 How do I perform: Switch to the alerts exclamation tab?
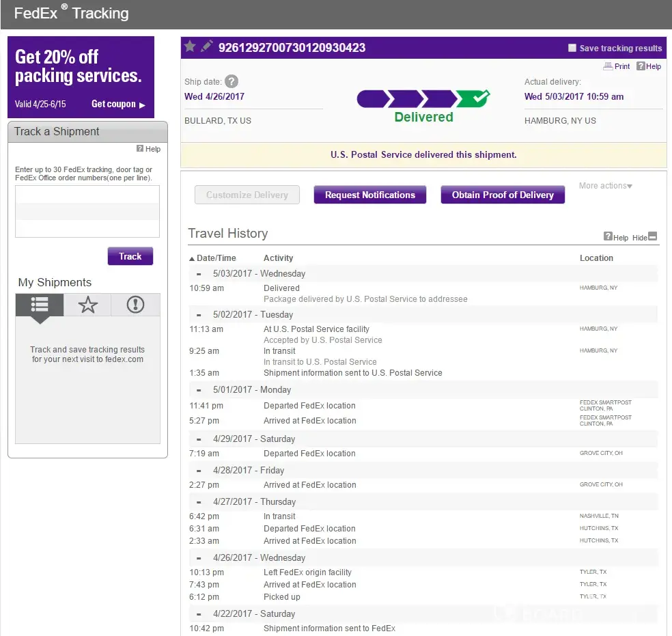click(136, 305)
